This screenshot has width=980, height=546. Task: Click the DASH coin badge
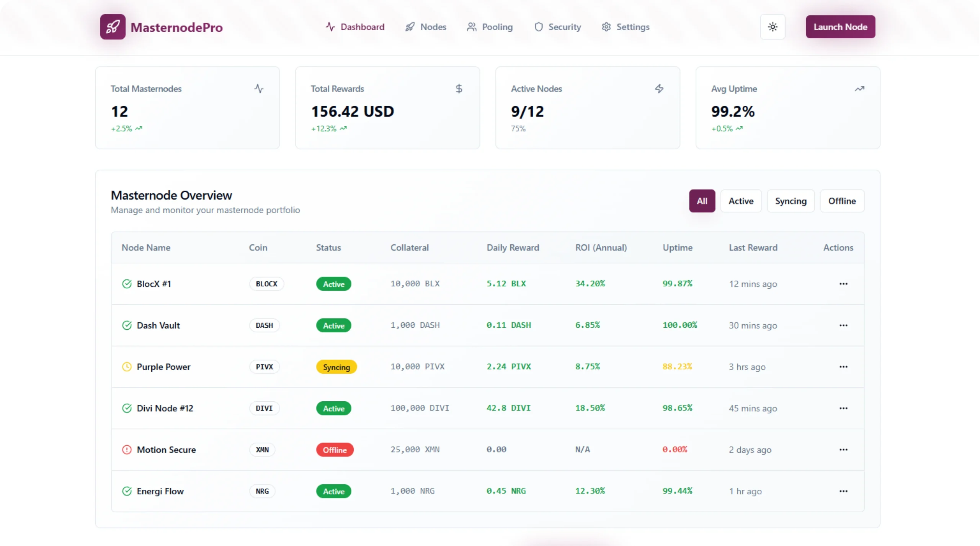(x=264, y=325)
